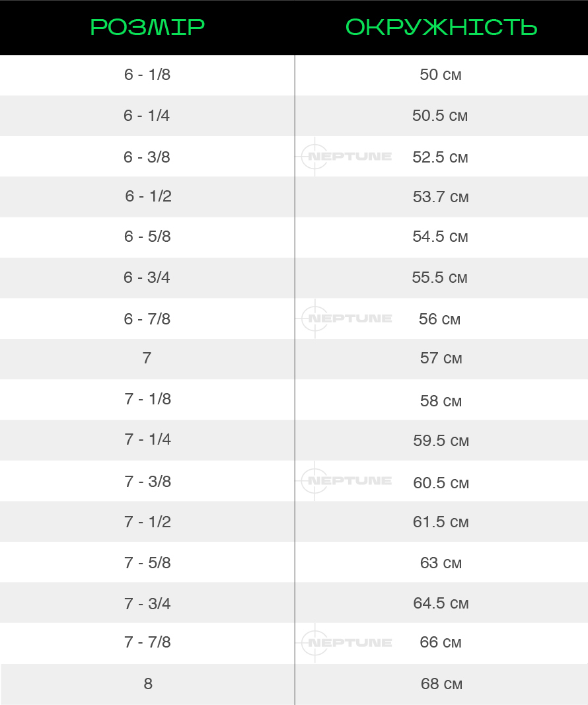The width and height of the screenshot is (588, 705).
Task: Click the 64.5 см circumference value
Action: [x=441, y=603]
